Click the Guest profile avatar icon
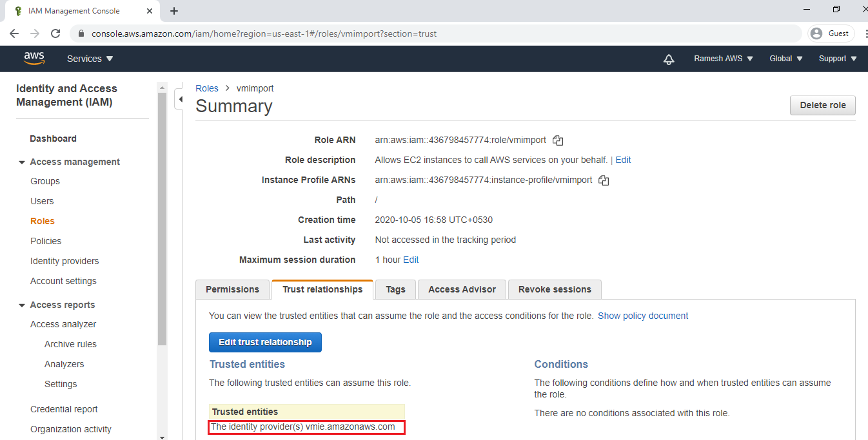The image size is (868, 440). point(817,33)
